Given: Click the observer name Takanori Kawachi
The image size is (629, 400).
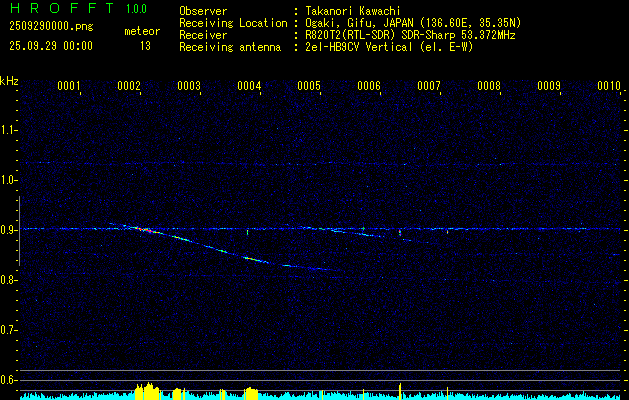Looking at the screenshot, I should [353, 11].
